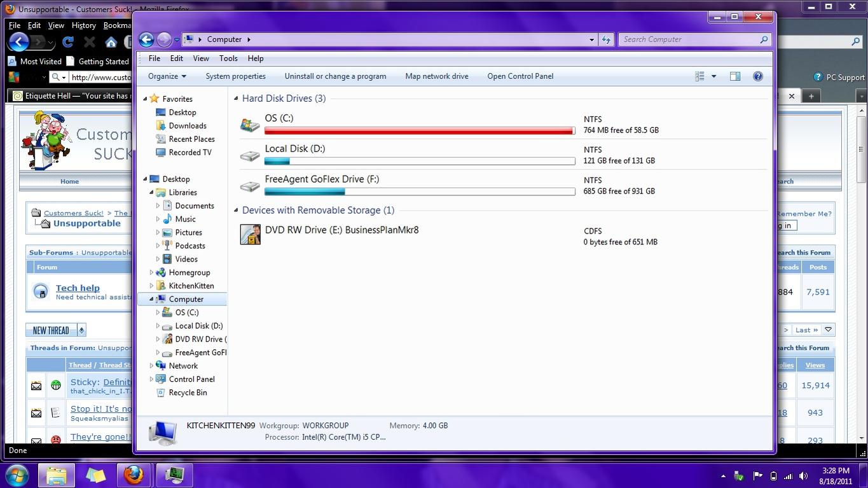This screenshot has height=488, width=868.
Task: Open the change view dropdown arrow
Action: pyautogui.click(x=713, y=76)
